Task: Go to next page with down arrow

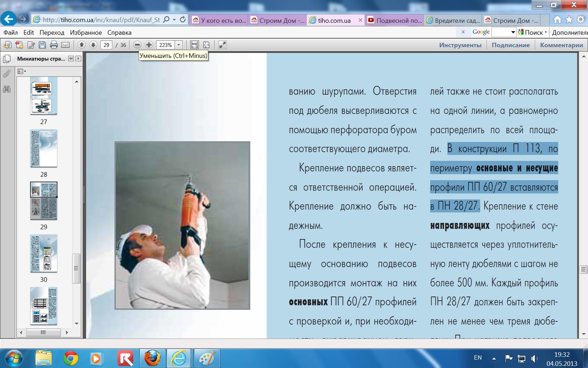Action: coord(93,45)
